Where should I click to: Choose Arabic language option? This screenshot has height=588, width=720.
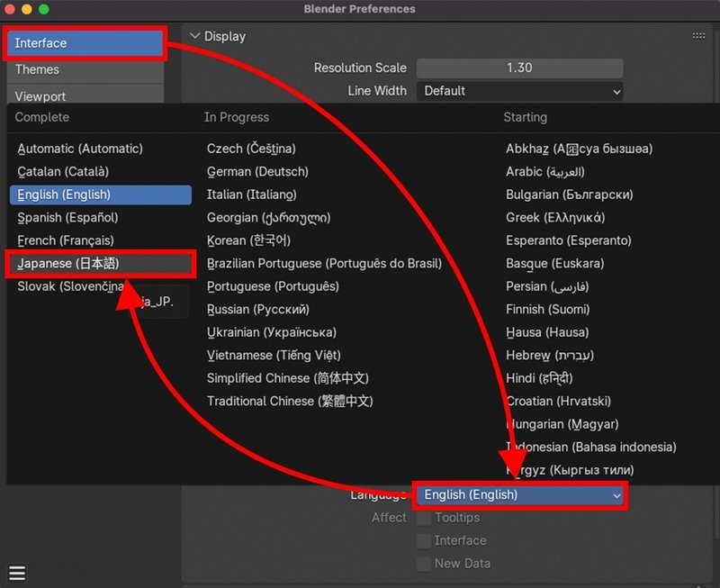[545, 172]
